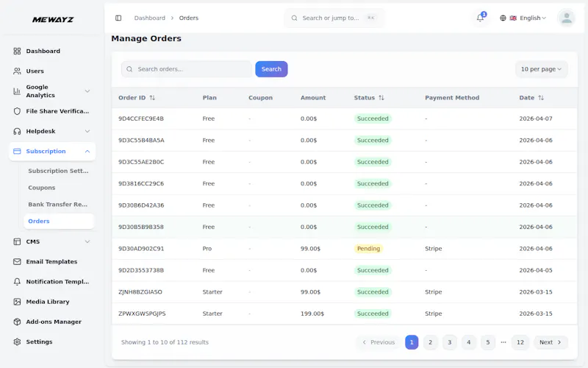Open Coupons submenu item
This screenshot has width=588, height=368.
pos(42,188)
